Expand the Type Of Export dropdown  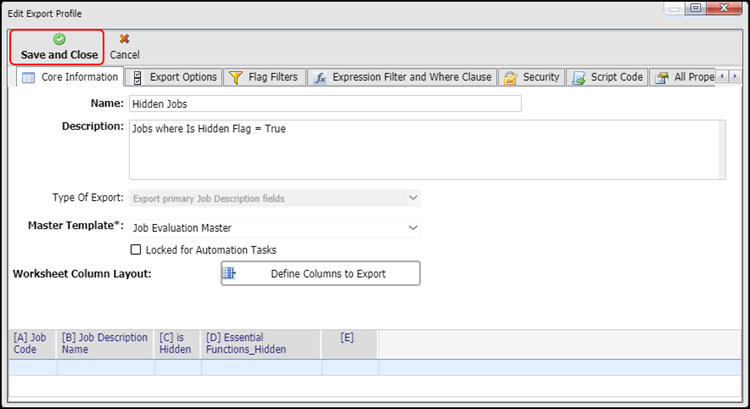[x=413, y=198]
